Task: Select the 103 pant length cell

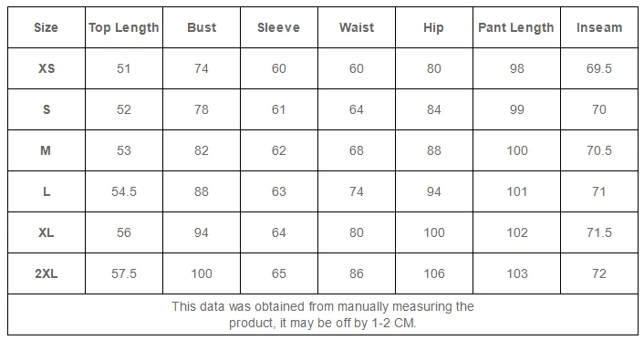Action: coord(516,273)
